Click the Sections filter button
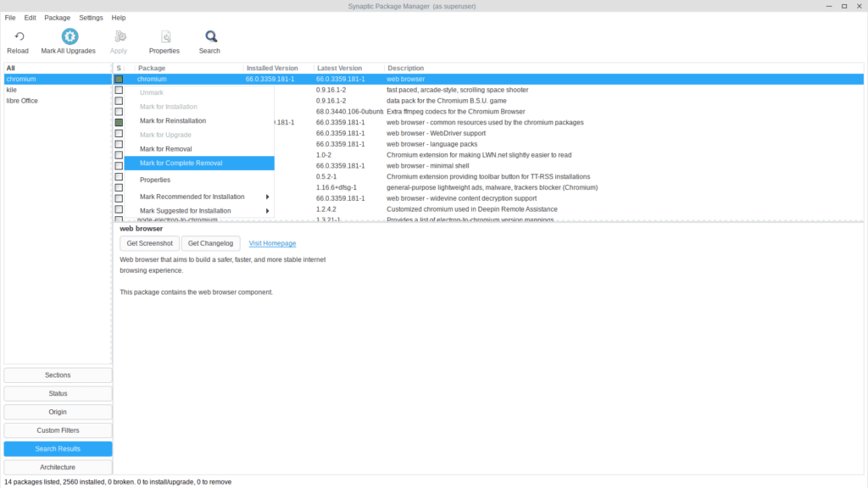This screenshot has width=868, height=488. 58,375
